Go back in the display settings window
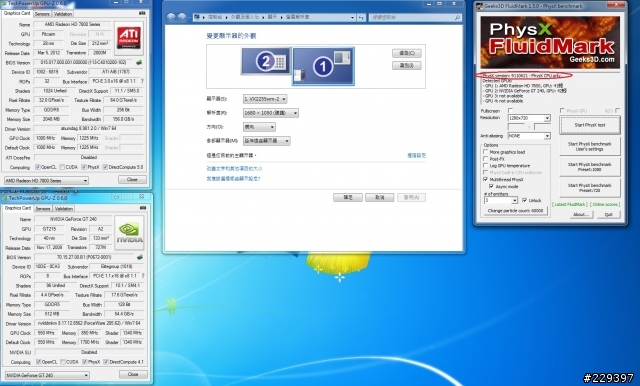Viewport: 640px width, 386px height. click(x=171, y=17)
